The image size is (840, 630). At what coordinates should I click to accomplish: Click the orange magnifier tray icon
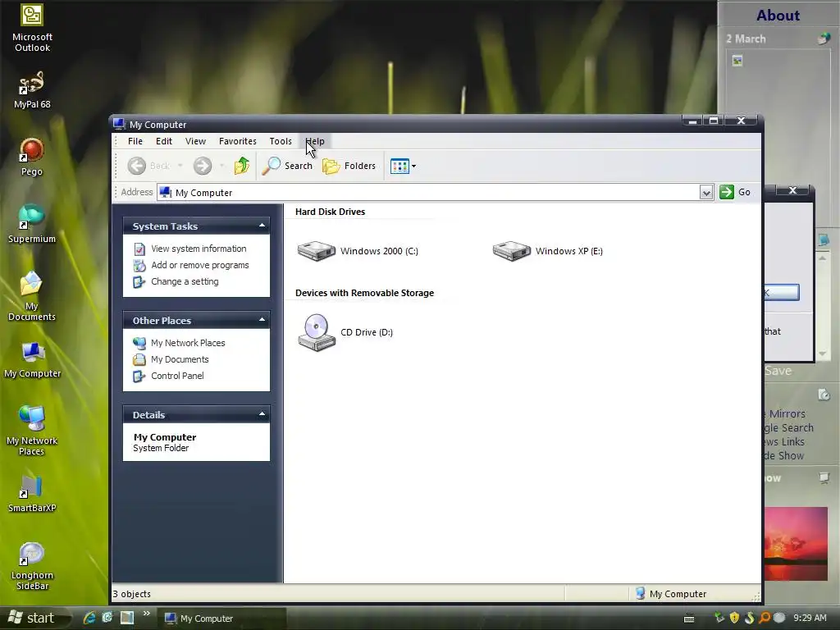click(765, 618)
